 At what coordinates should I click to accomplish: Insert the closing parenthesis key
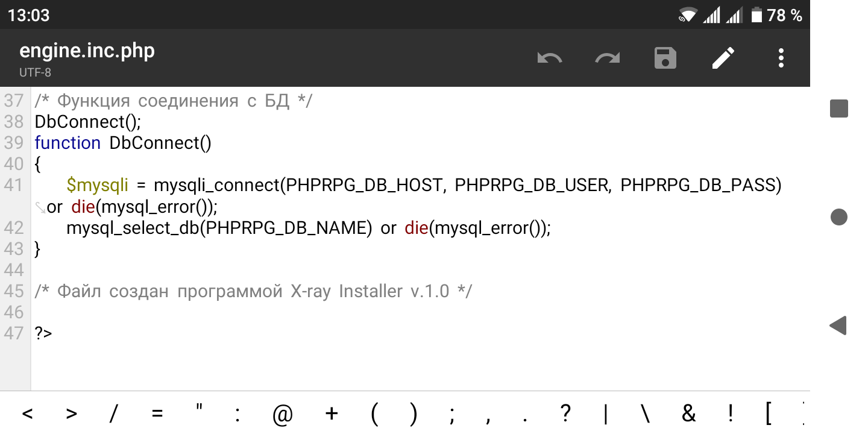(x=413, y=414)
